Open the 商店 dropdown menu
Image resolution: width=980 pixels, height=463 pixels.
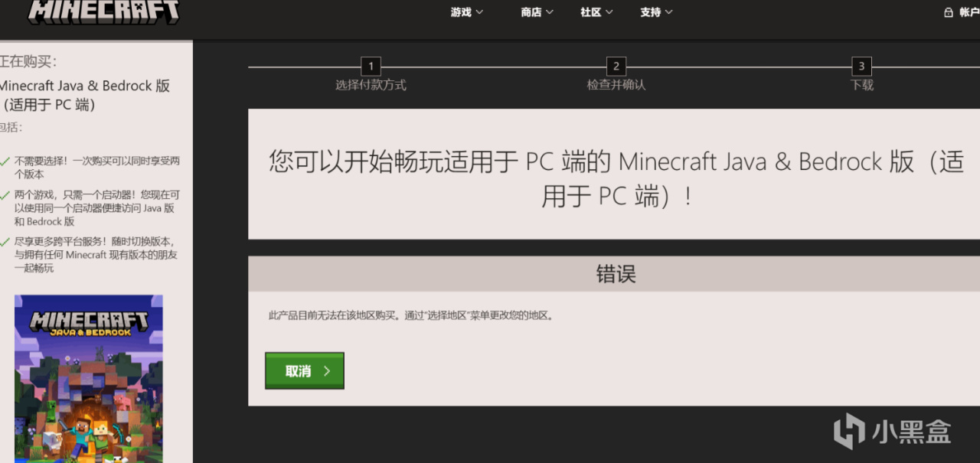point(537,12)
